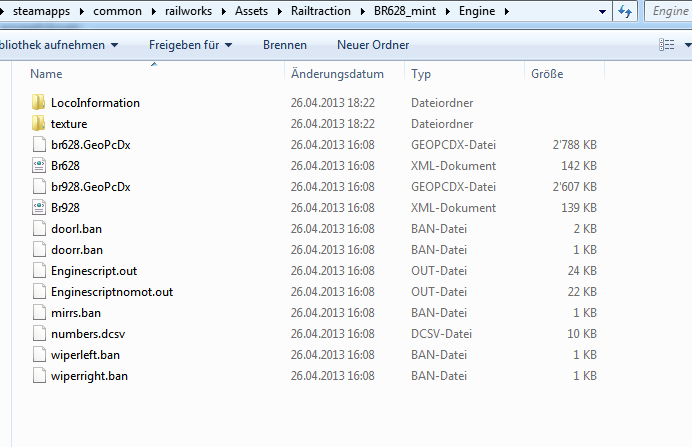692x447 pixels.
Task: Expand the arrow after steamapps breadcrumb
Action: point(82,11)
